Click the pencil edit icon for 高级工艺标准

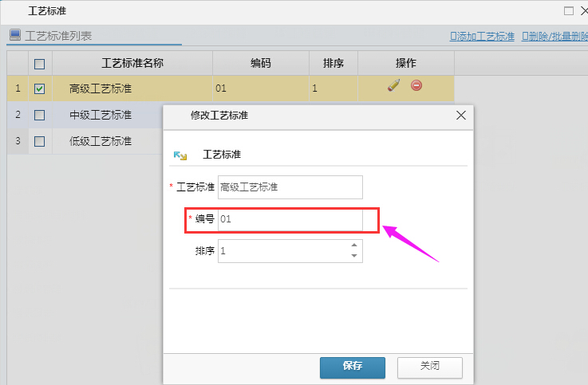(393, 85)
